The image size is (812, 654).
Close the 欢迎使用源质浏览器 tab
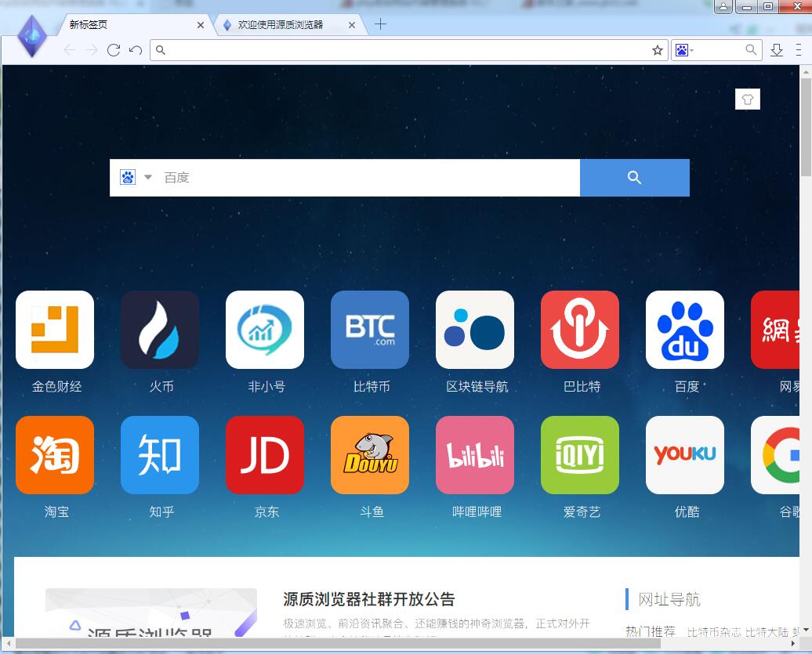tap(352, 25)
